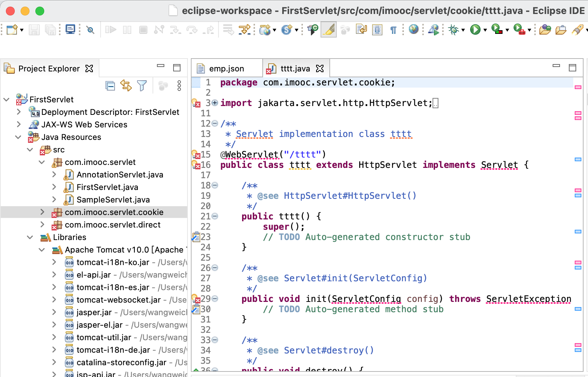This screenshot has width=588, height=377.
Task: Click the Open Task folder icon
Action: [x=561, y=29]
